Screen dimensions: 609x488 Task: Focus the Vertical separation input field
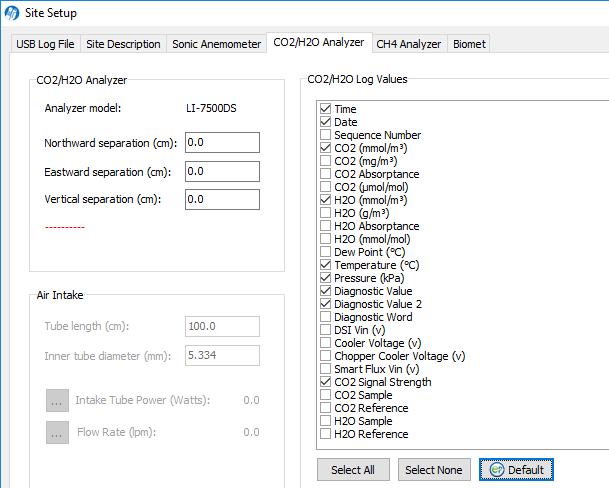coord(222,199)
